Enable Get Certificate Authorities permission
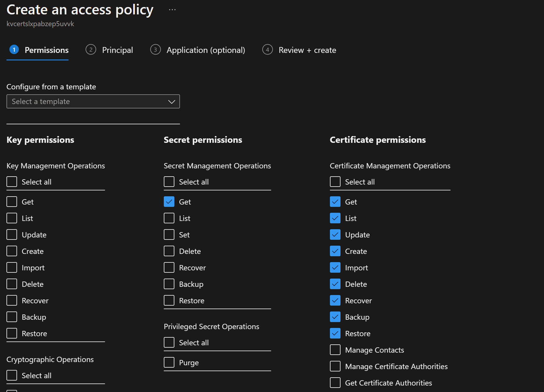544x392 pixels. coord(335,383)
